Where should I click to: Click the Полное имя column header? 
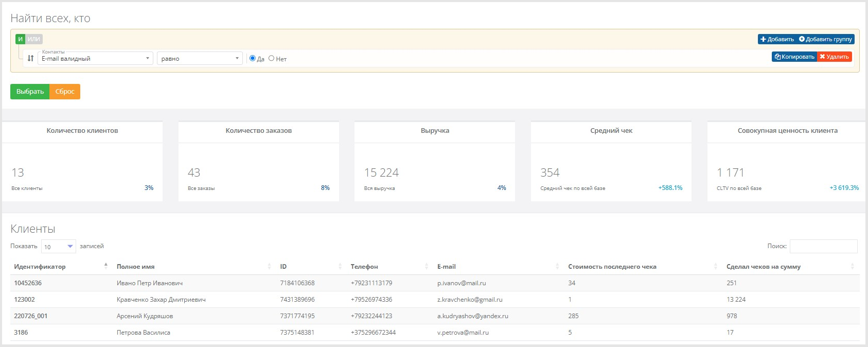point(136,267)
